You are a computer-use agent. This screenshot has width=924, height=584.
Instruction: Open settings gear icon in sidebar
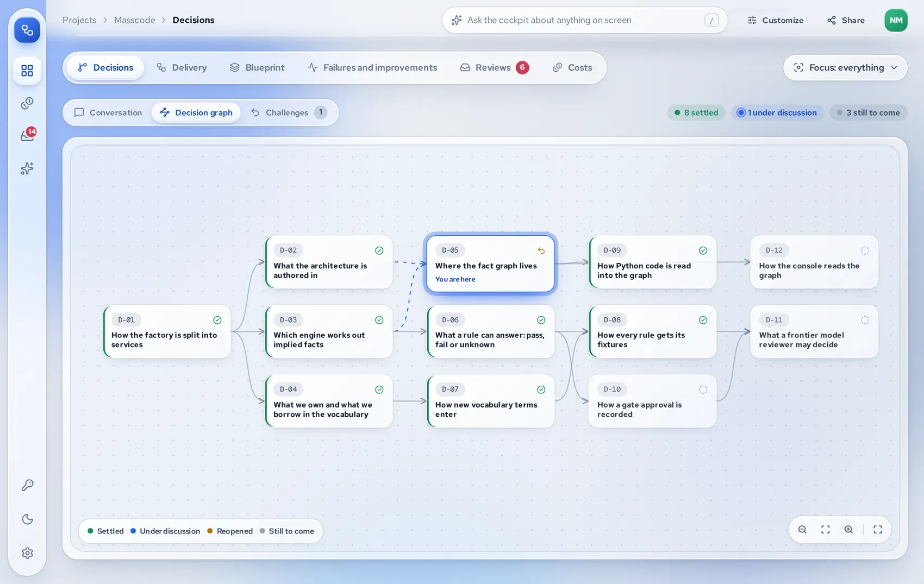coord(27,553)
